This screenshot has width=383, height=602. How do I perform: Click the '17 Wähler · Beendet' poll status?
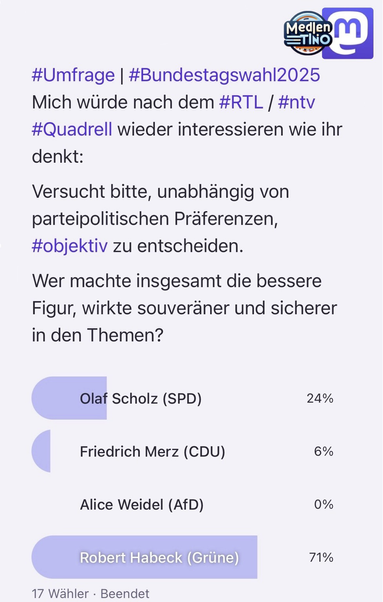click(x=91, y=594)
